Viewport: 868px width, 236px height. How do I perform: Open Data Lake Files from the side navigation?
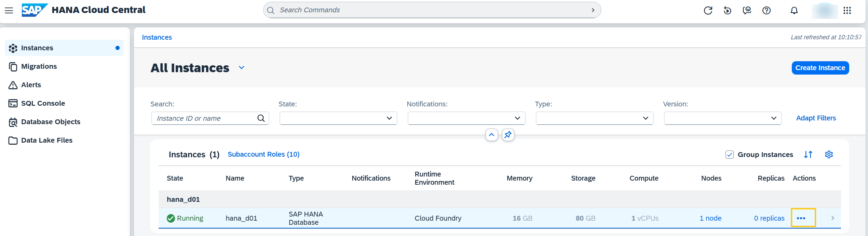[x=64, y=140]
